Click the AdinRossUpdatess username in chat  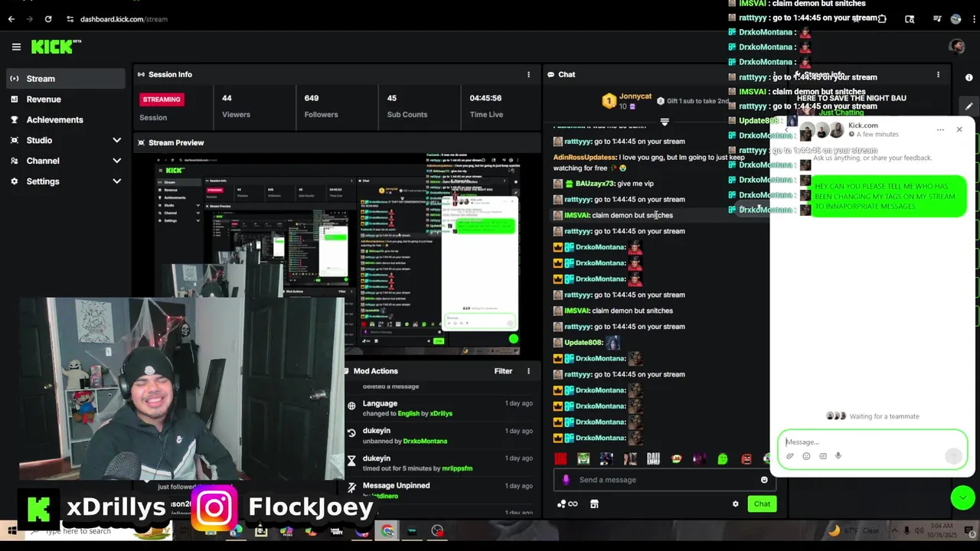(585, 158)
